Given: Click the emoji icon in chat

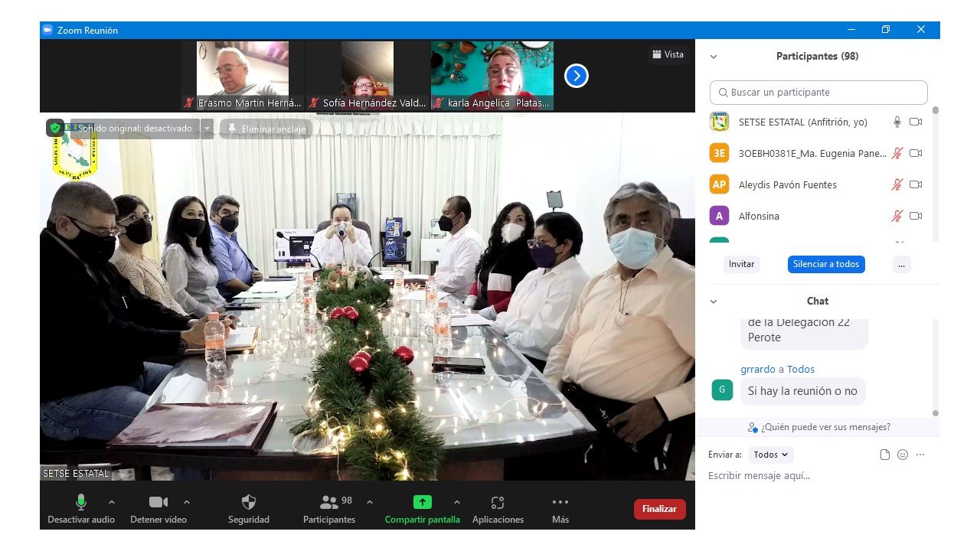Looking at the screenshot, I should 903,455.
